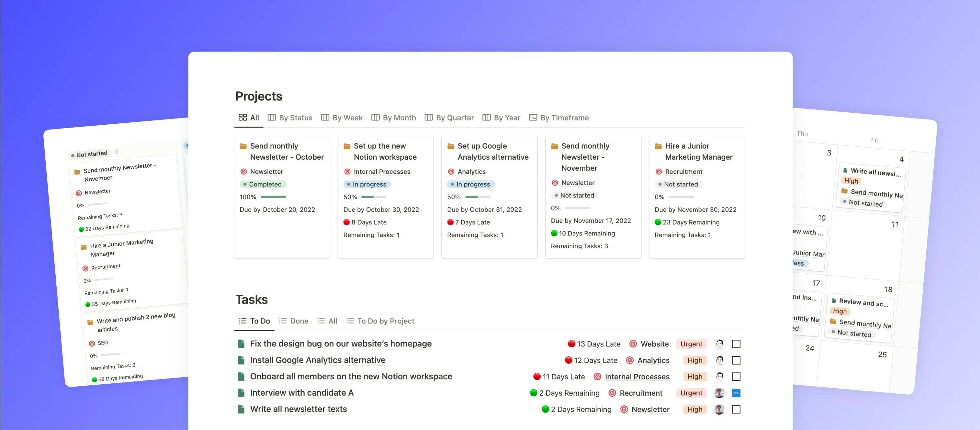Click the page icon beside 'Interview with candidate A'
980x430 pixels.
(x=241, y=393)
